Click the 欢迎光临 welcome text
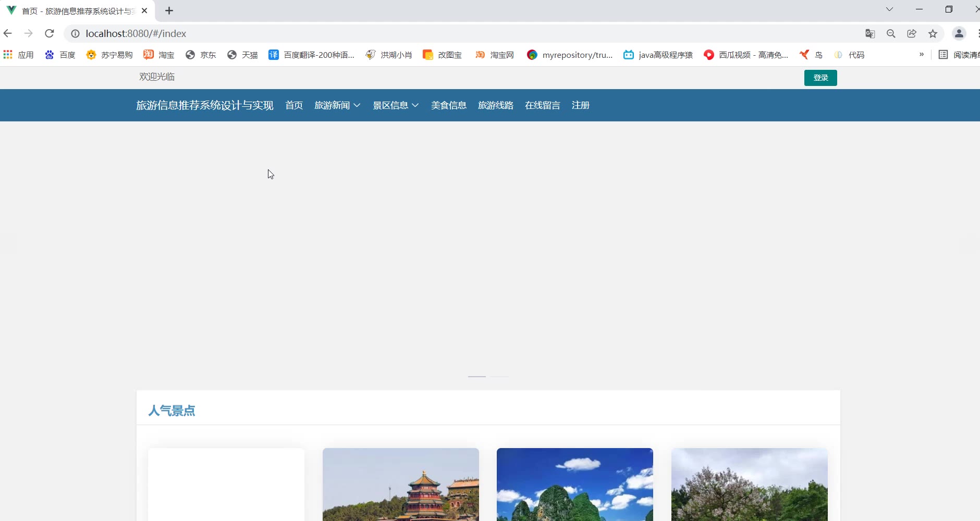Screen dimensions: 980x521 (157, 77)
